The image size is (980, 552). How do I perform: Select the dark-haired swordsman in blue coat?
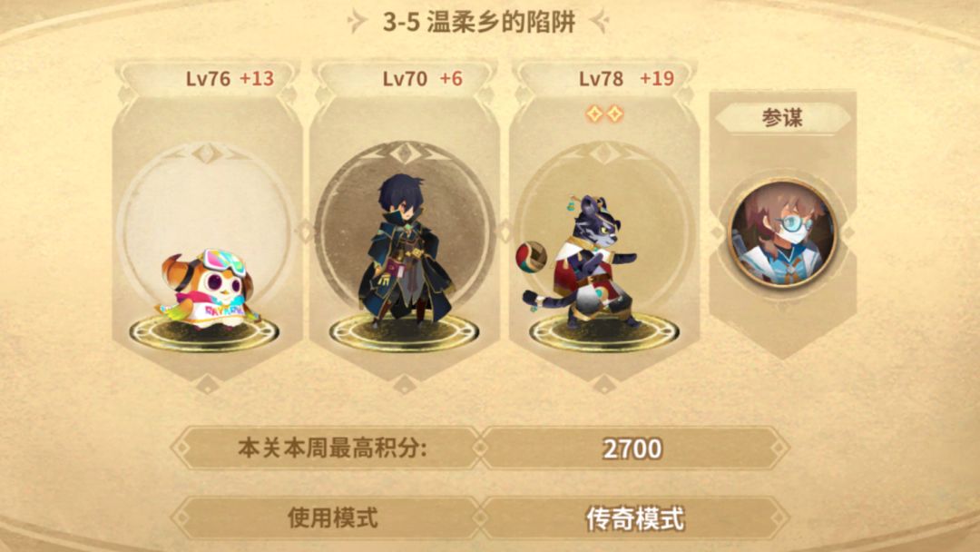pyautogui.click(x=405, y=251)
